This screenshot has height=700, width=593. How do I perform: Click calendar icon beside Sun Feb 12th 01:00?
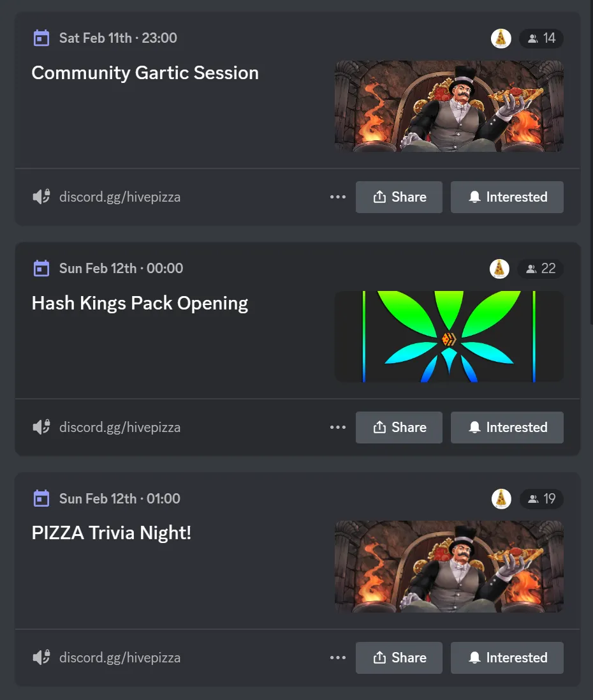pos(41,498)
